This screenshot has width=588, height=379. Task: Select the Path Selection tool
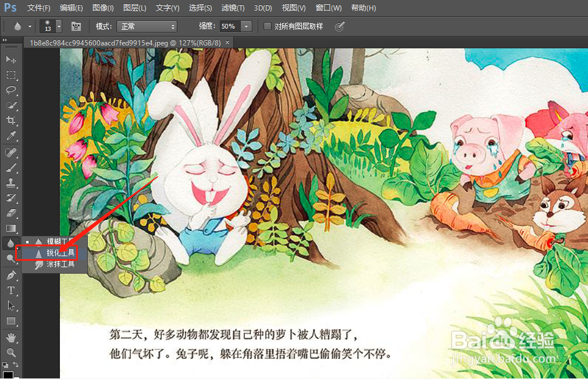tap(11, 306)
